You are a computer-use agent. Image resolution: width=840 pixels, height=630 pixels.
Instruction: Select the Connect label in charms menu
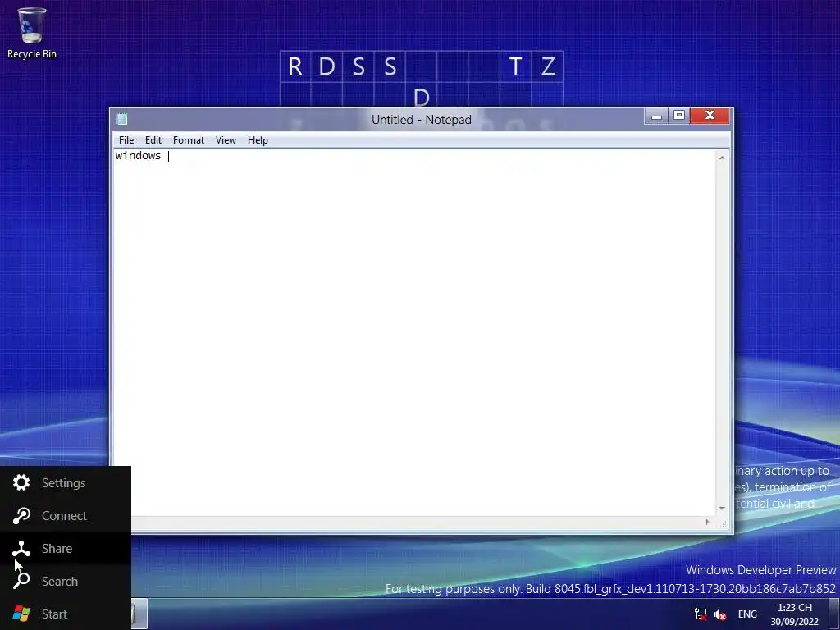pos(64,515)
